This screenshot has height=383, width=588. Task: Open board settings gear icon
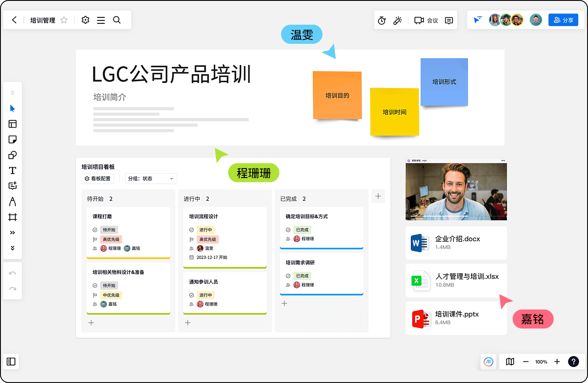pyautogui.click(x=85, y=20)
